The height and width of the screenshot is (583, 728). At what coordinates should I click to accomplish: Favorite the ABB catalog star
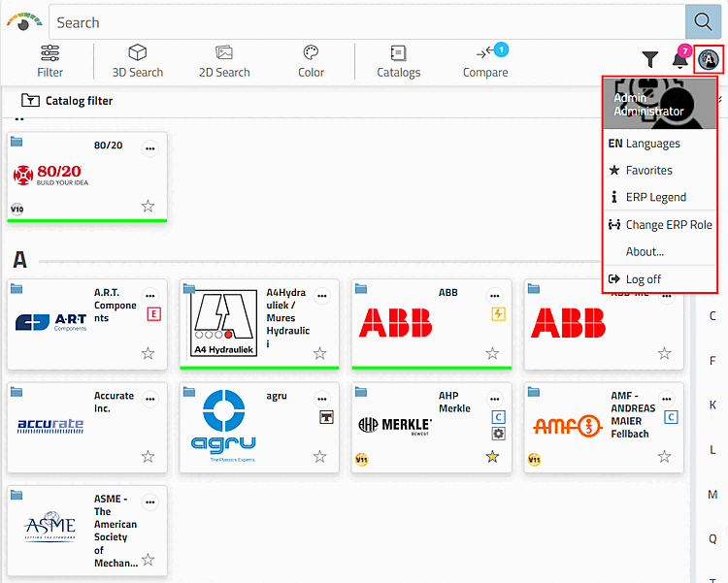(x=492, y=354)
